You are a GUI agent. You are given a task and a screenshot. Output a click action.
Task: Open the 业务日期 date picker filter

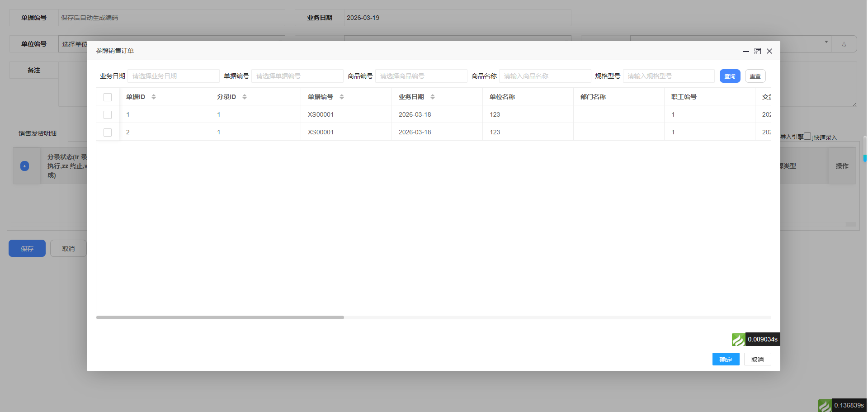coord(173,76)
